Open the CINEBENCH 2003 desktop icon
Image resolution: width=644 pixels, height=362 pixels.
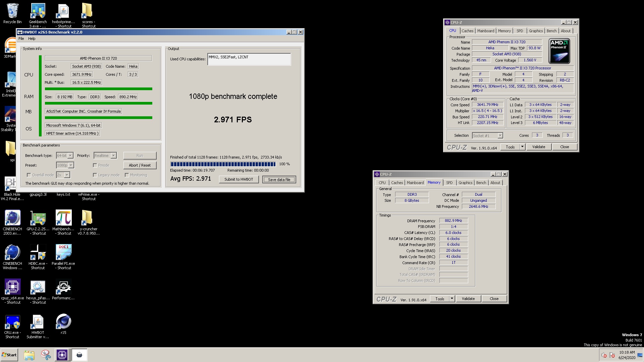[x=12, y=218]
